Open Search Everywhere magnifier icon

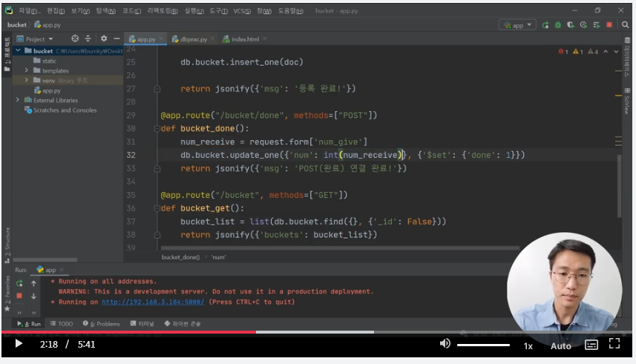click(x=625, y=25)
